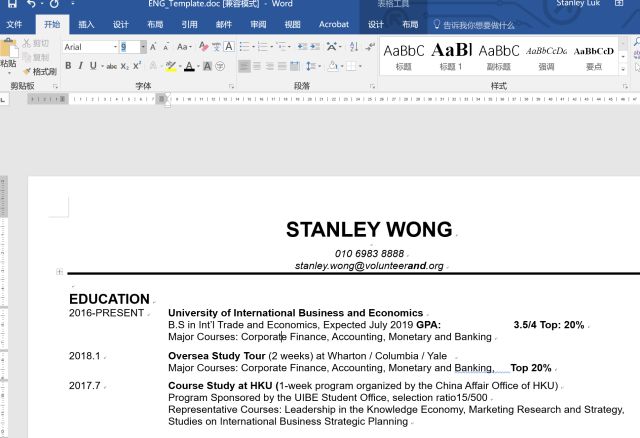Click the Redo icon in the title bar
This screenshot has width=640, height=438.
[54, 4]
